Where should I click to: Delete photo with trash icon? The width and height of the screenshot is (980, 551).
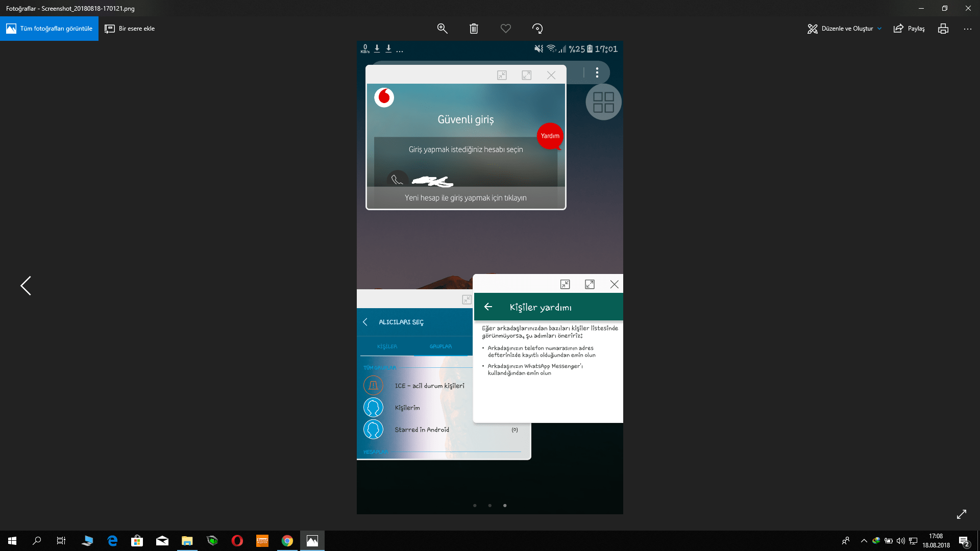point(474,29)
